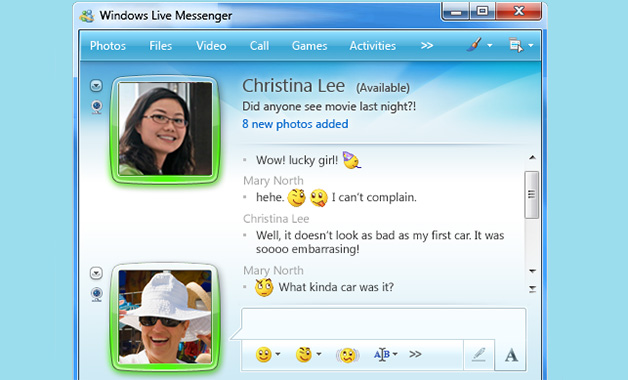628x380 pixels.
Task: Click the show menu icon in toolbar
Action: [x=516, y=45]
